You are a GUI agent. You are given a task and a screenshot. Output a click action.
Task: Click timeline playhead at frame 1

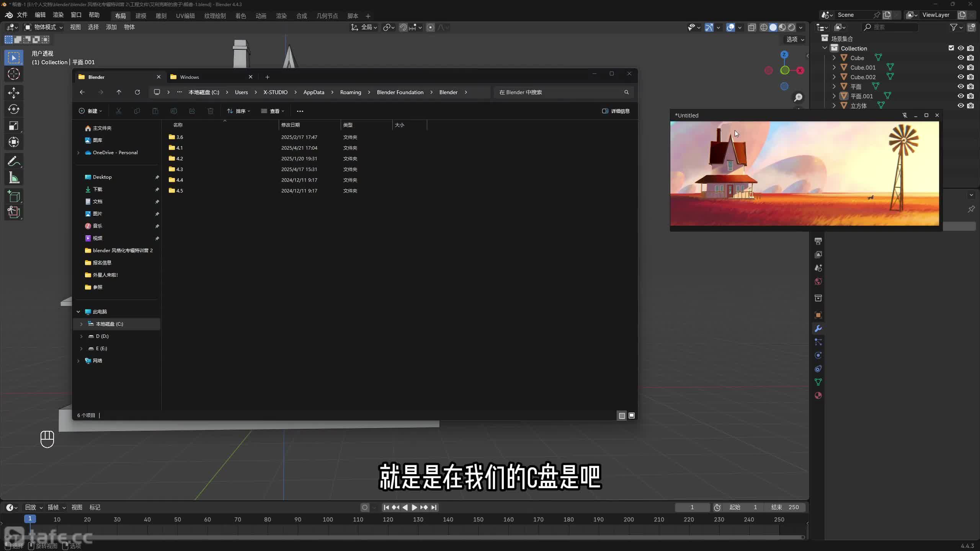pyautogui.click(x=30, y=519)
